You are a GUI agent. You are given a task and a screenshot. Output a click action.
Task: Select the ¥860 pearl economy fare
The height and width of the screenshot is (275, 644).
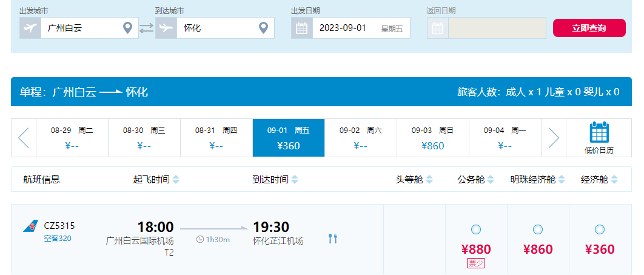[538, 229]
